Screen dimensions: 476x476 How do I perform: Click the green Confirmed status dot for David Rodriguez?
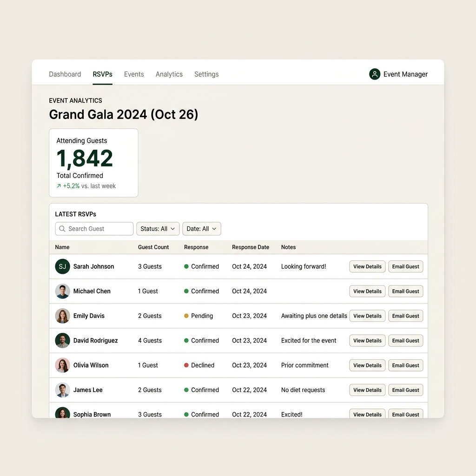pos(186,340)
